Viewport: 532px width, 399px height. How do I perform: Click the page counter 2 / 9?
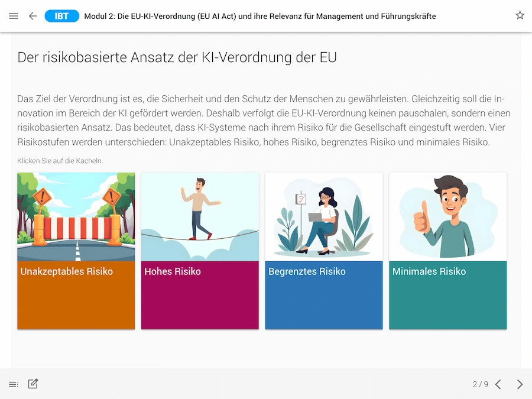pyautogui.click(x=480, y=384)
